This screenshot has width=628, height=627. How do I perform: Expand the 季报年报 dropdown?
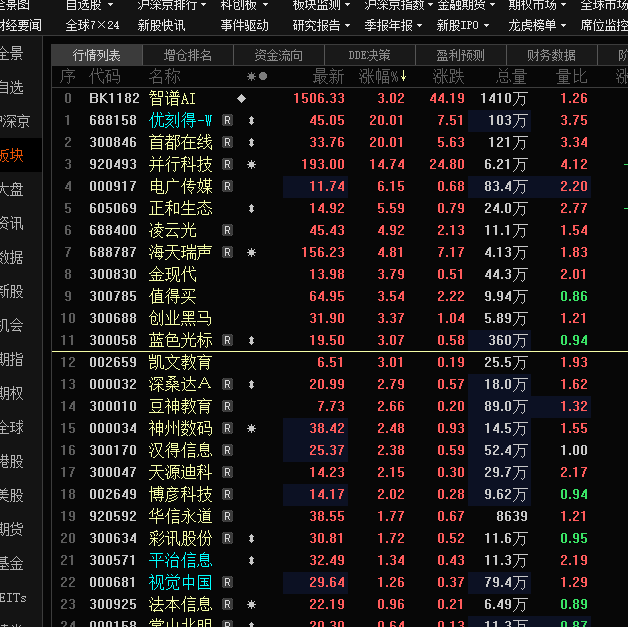point(393,26)
